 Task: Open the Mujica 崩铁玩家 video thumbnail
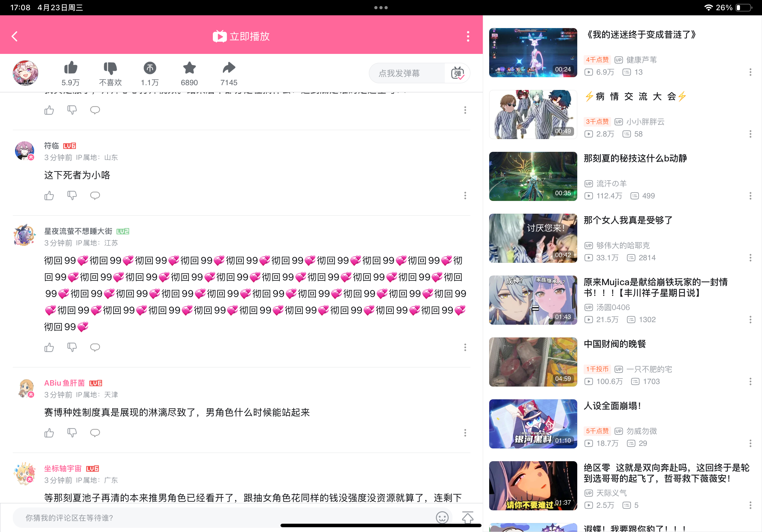(533, 300)
